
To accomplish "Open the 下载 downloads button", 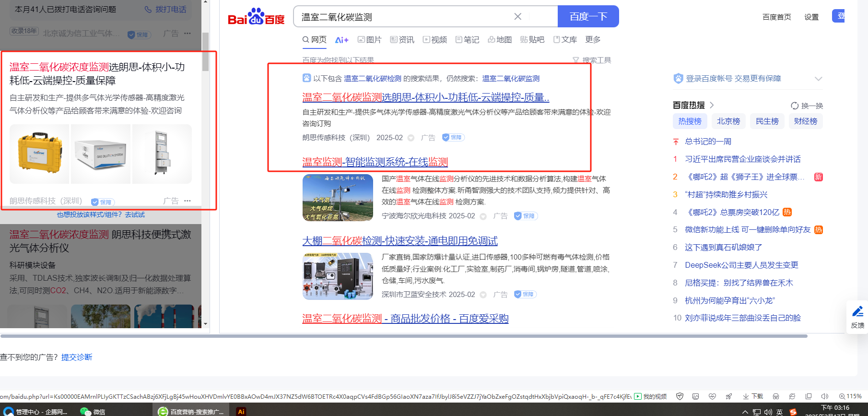I will coord(753,396).
